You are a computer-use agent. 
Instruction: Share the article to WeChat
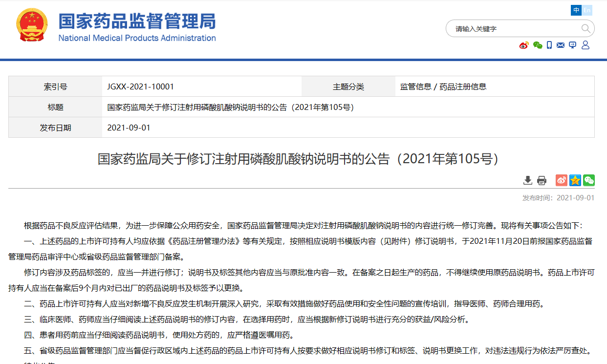(x=589, y=180)
